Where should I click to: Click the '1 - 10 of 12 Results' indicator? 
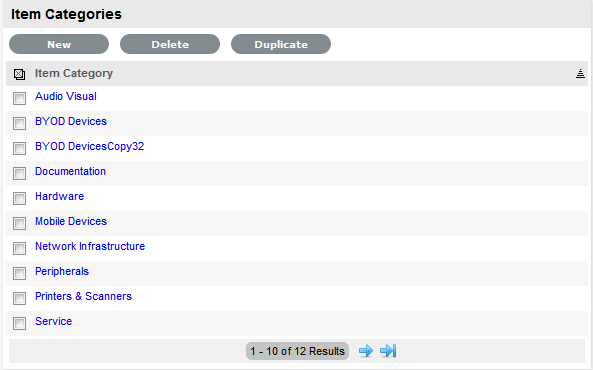[x=297, y=351]
